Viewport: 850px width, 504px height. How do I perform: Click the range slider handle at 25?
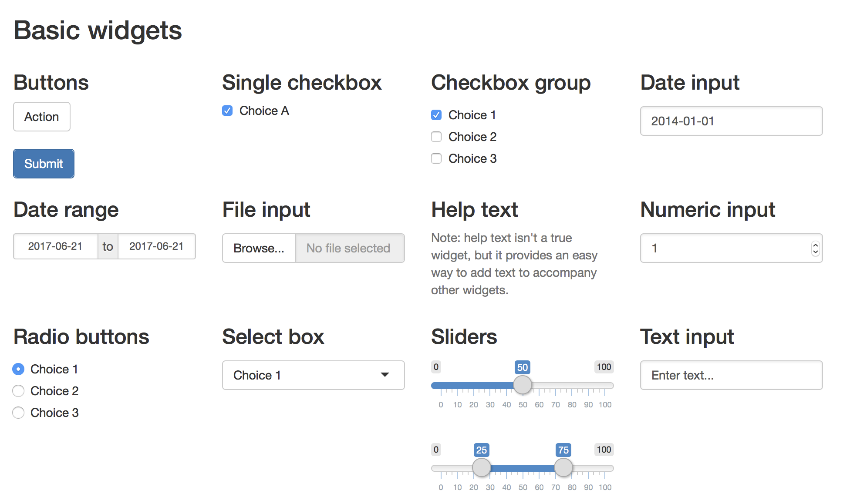tap(482, 467)
